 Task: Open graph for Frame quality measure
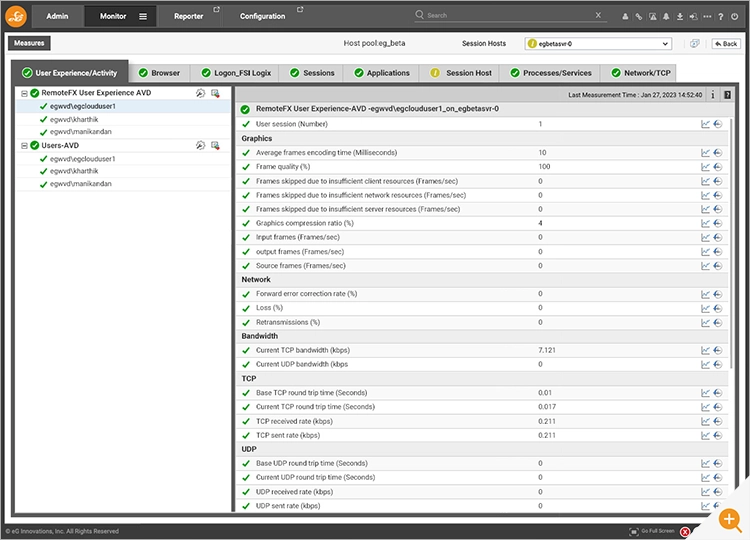[x=705, y=167]
